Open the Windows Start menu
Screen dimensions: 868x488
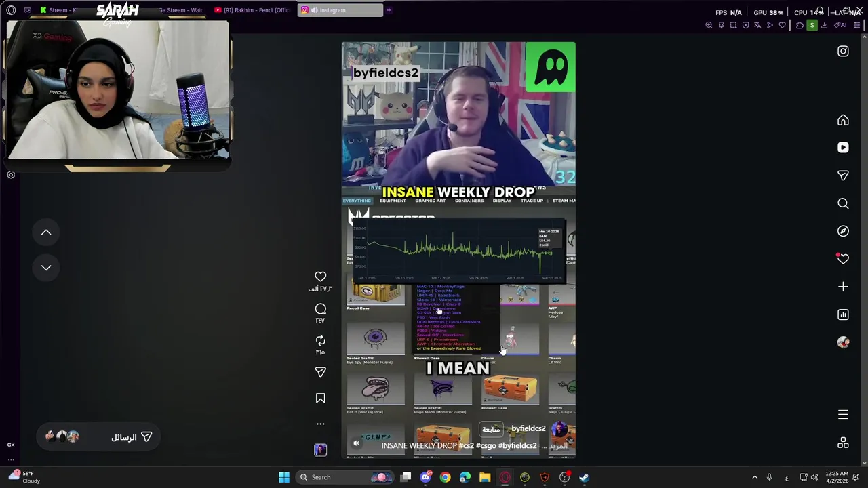tap(283, 477)
